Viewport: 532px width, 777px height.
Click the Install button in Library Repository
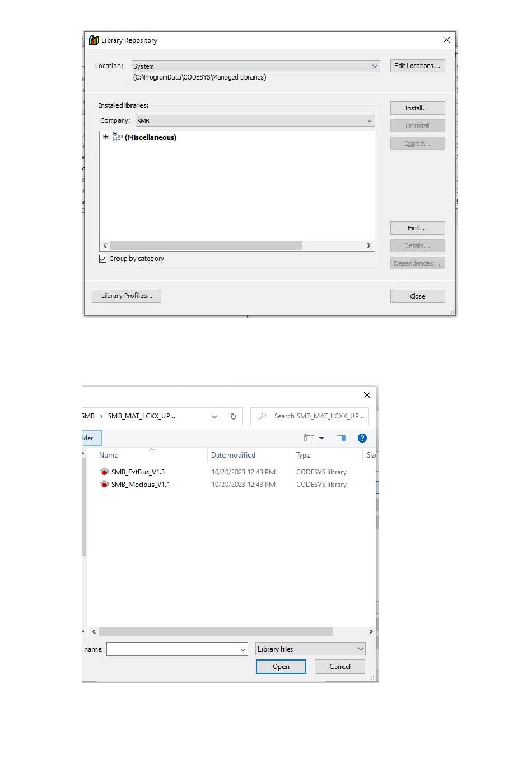pos(417,108)
